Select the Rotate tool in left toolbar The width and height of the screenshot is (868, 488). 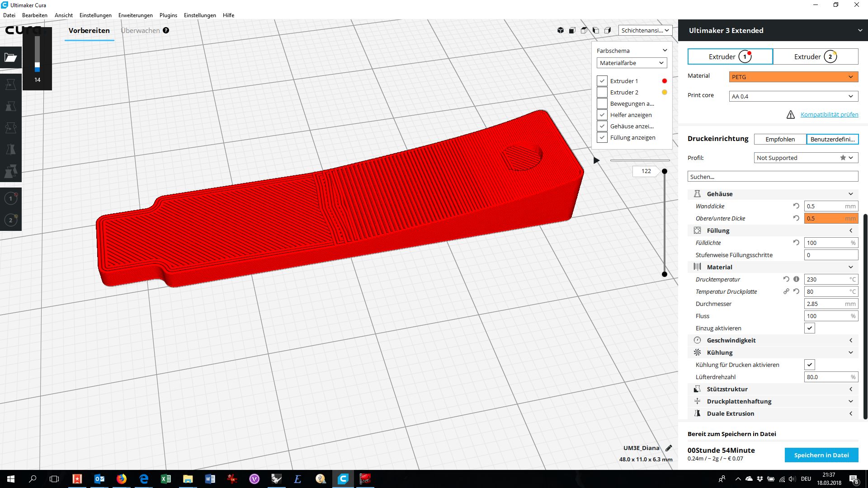pos(11,128)
